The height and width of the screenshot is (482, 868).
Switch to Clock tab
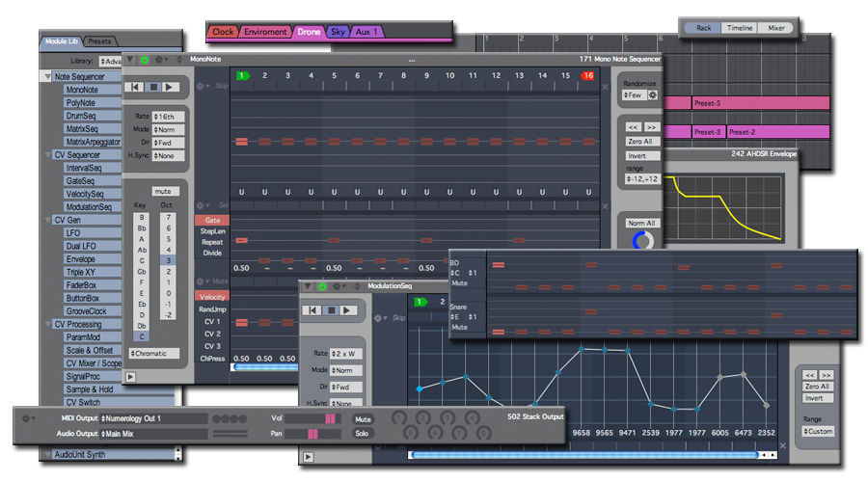pos(223,32)
